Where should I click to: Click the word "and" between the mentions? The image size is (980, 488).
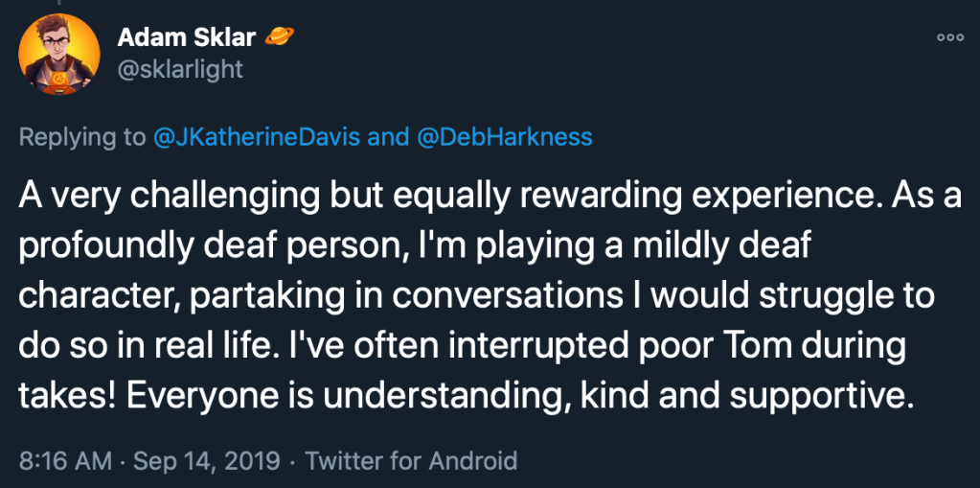pyautogui.click(x=388, y=137)
